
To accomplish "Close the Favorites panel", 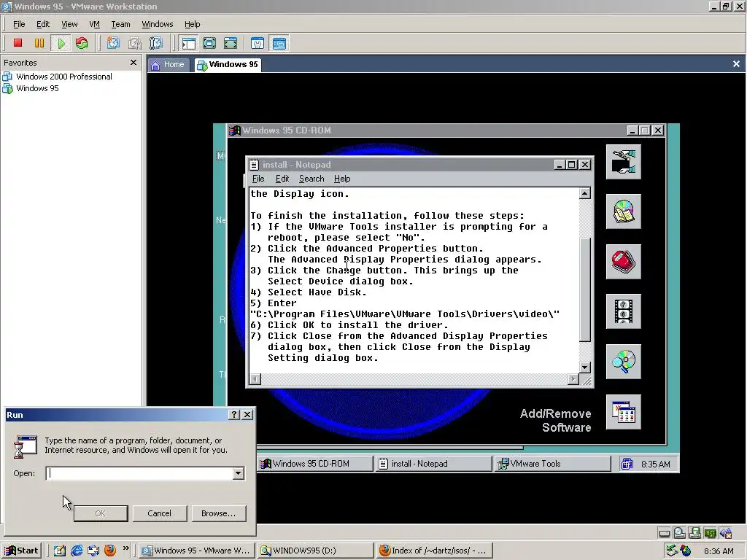I will [x=133, y=63].
